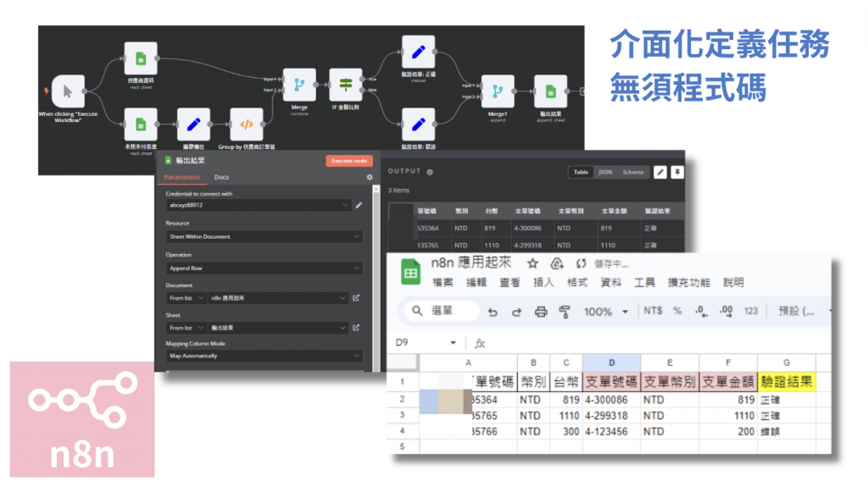The height and width of the screenshot is (487, 868).
Task: Open the Sheet From list mode dropdown
Action: coord(186,328)
